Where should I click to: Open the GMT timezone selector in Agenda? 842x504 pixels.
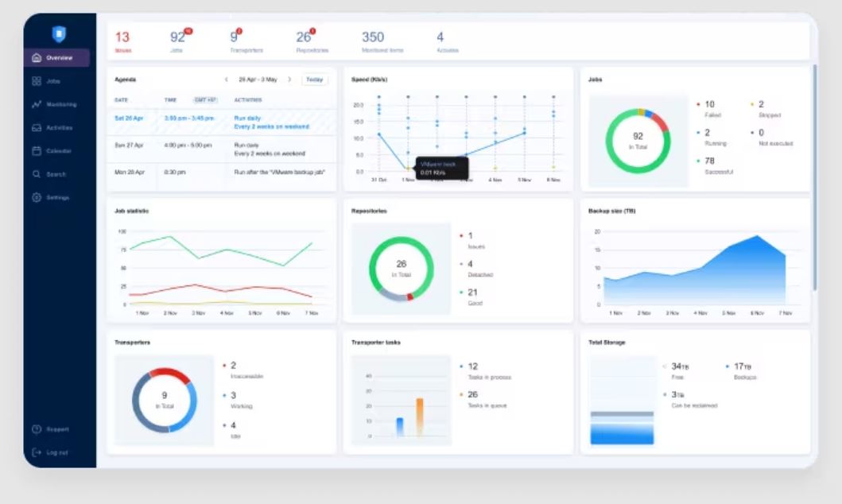(x=205, y=100)
